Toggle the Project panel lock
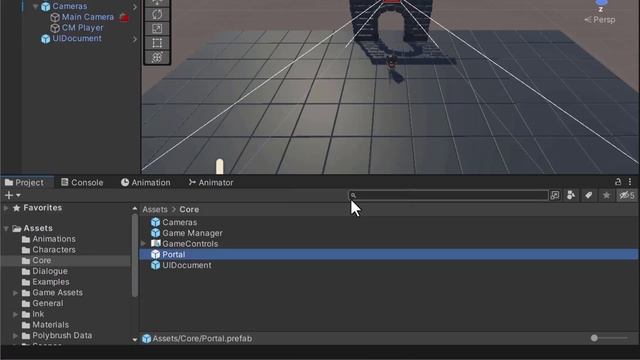 [x=618, y=182]
